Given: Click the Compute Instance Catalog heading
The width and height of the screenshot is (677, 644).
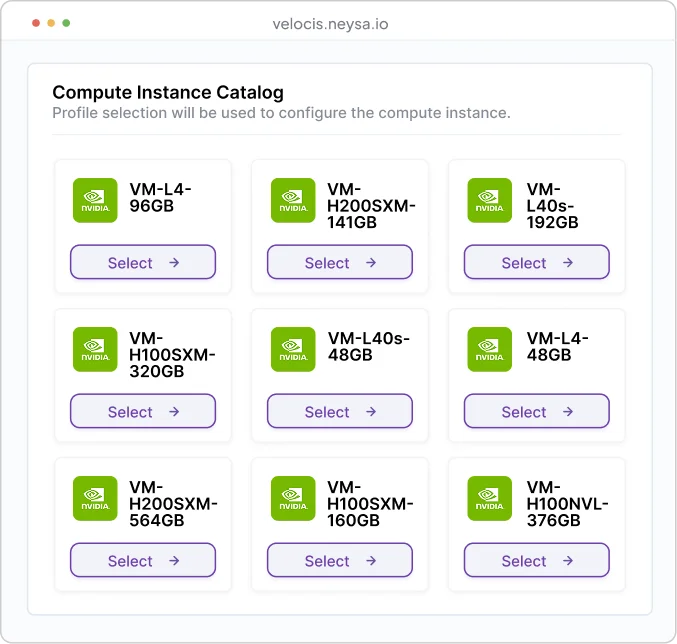Looking at the screenshot, I should 168,92.
